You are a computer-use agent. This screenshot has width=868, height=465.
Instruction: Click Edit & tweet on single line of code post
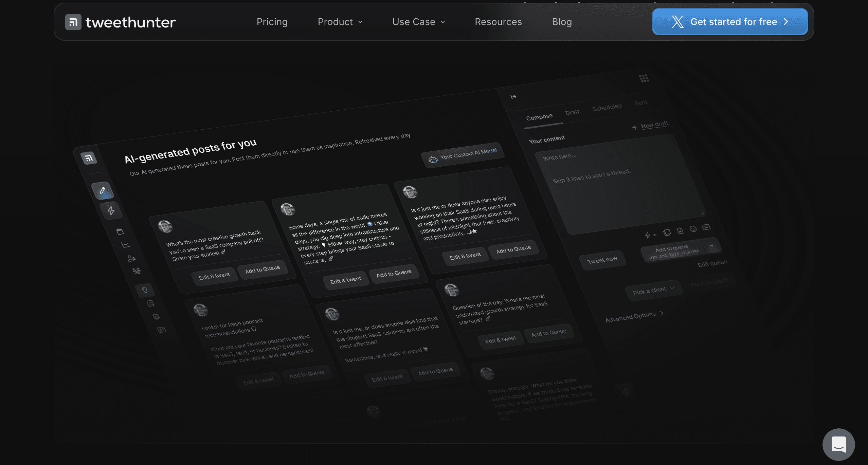pyautogui.click(x=346, y=280)
